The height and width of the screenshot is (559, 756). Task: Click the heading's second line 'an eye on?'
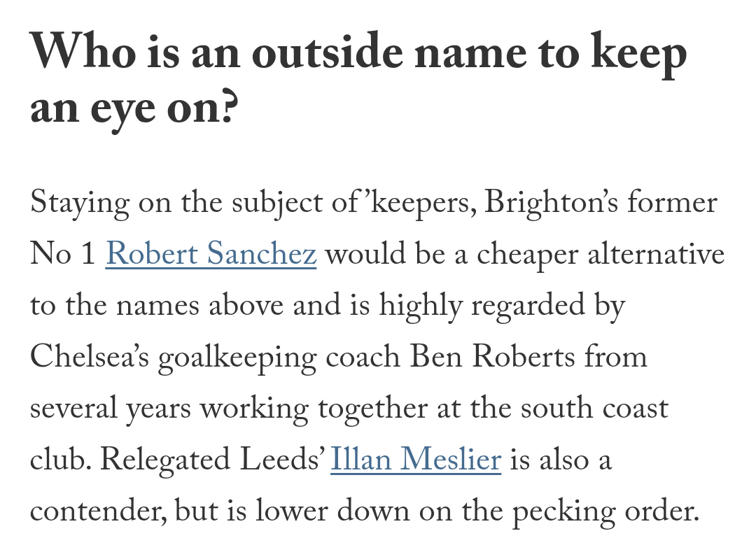[134, 108]
